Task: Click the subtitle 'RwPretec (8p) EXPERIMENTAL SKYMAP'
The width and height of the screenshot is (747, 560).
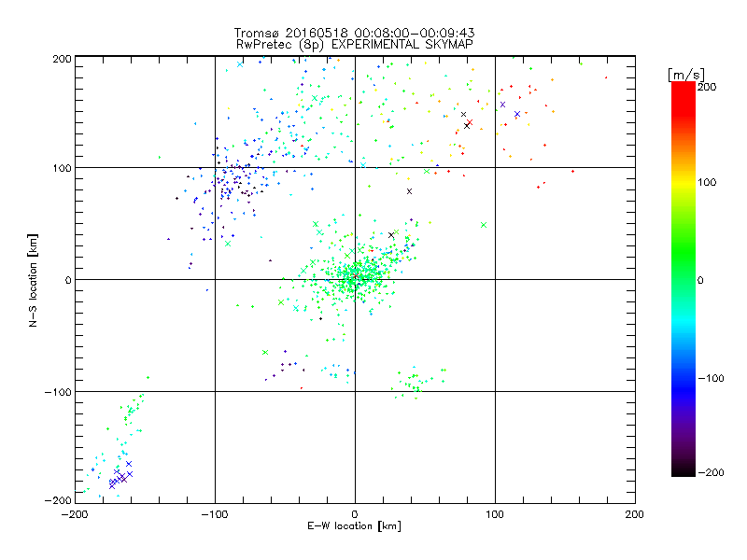Action: [355, 45]
